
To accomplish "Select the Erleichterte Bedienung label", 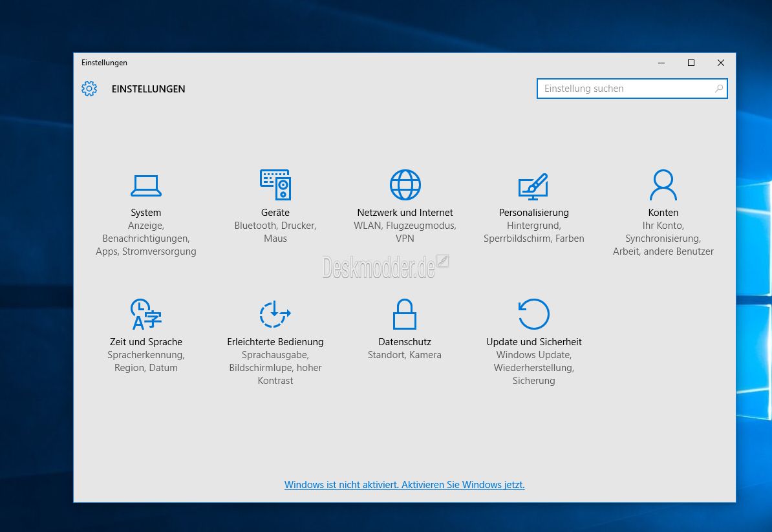I will tap(275, 342).
